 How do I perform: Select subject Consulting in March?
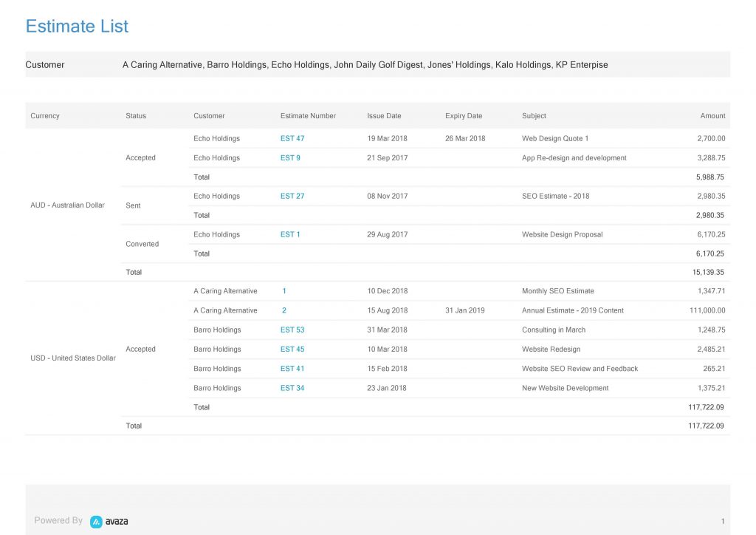554,330
